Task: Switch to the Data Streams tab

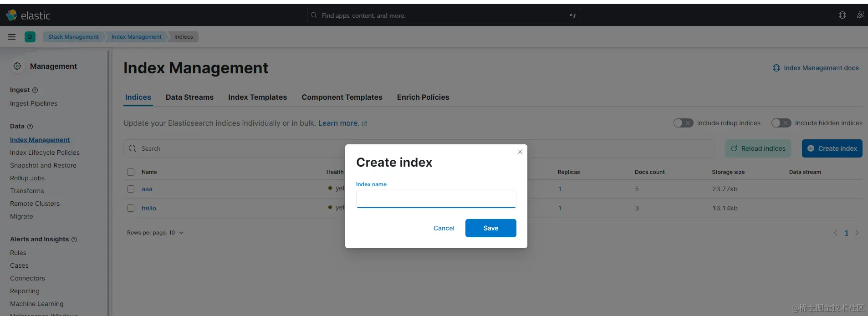Action: click(x=189, y=97)
